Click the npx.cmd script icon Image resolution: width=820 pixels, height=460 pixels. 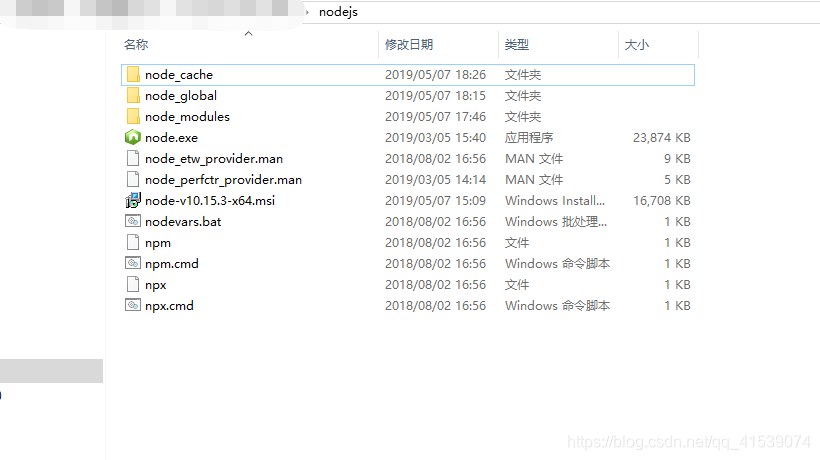(133, 305)
